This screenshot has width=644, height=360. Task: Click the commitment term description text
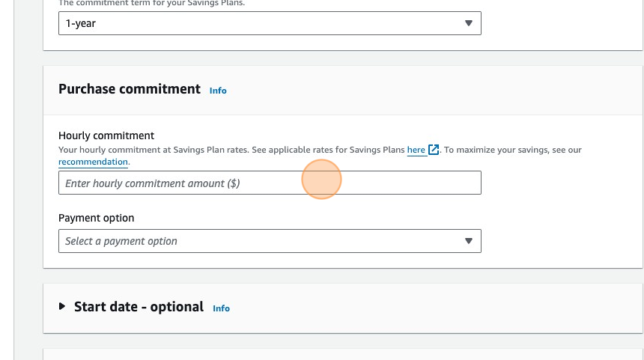[x=151, y=3]
